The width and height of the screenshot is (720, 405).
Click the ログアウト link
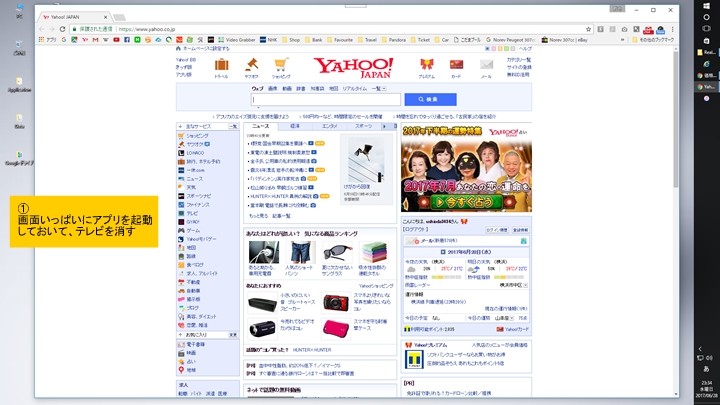pyautogui.click(x=416, y=229)
